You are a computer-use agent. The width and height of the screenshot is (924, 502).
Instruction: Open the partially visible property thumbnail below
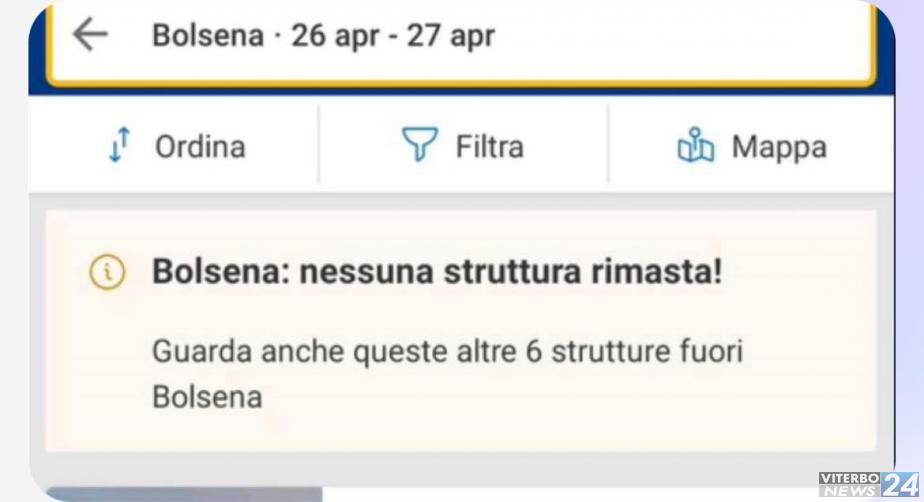(184, 494)
